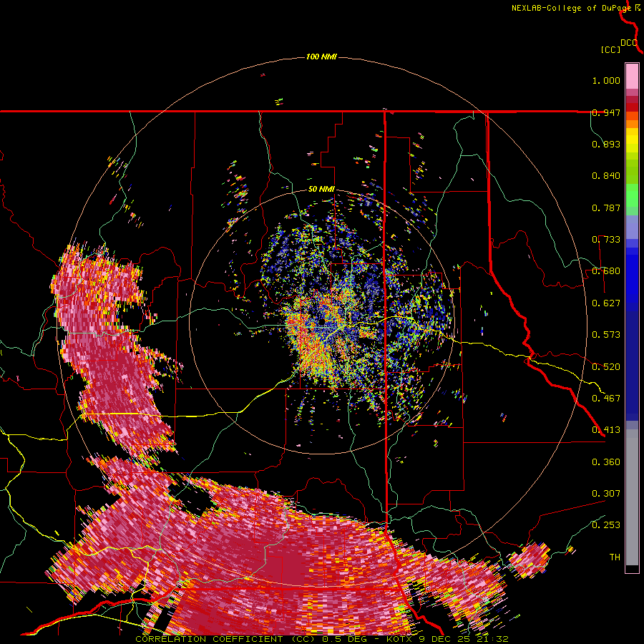The image size is (644, 644).
Task: Click the 0.413 scale value
Action: pyautogui.click(x=606, y=430)
